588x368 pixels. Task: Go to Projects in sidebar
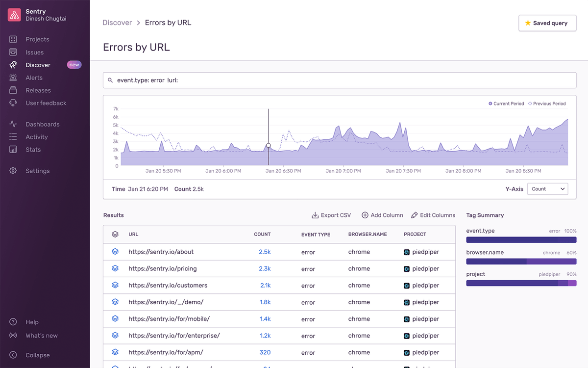point(37,39)
